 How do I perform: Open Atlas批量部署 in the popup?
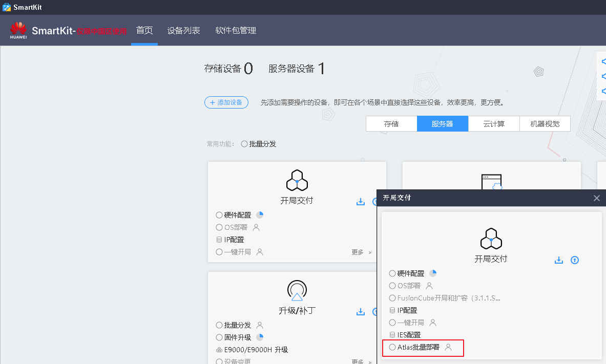pos(414,347)
